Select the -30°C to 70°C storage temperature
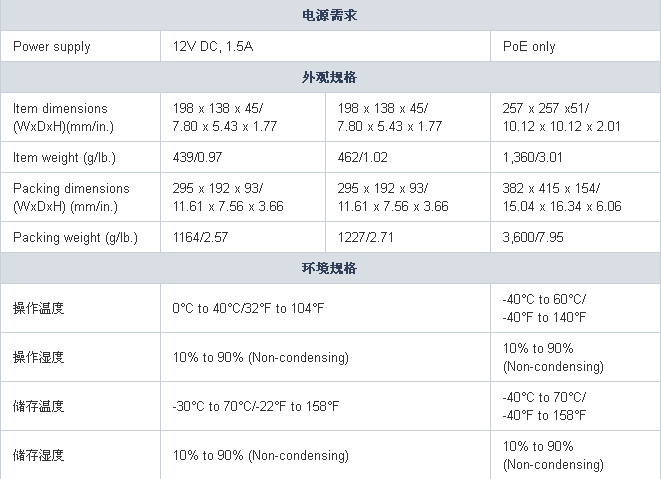The image size is (661, 479). (255, 407)
